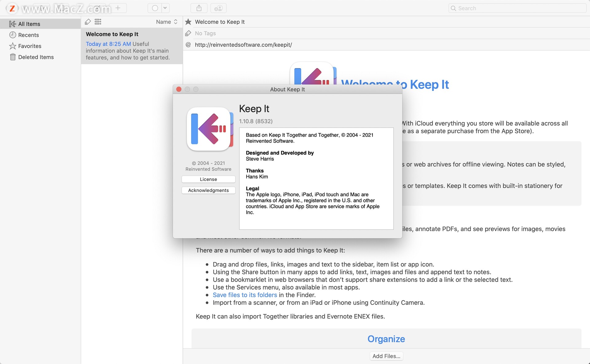Image resolution: width=590 pixels, height=364 pixels.
Task: Click the Favorites star outline icon
Action: [x=13, y=46]
